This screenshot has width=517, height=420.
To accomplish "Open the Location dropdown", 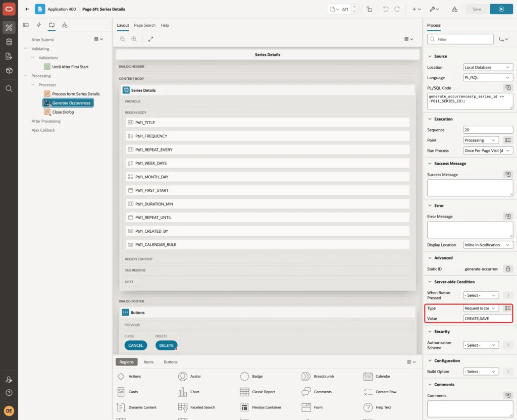I will coord(488,67).
